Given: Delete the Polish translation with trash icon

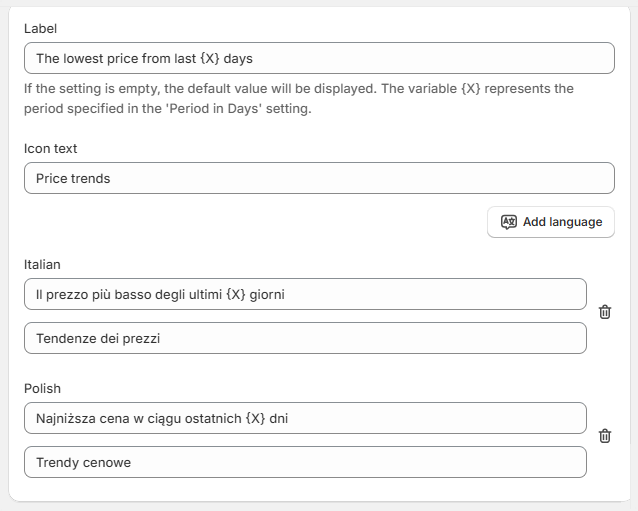Looking at the screenshot, I should coord(605,436).
